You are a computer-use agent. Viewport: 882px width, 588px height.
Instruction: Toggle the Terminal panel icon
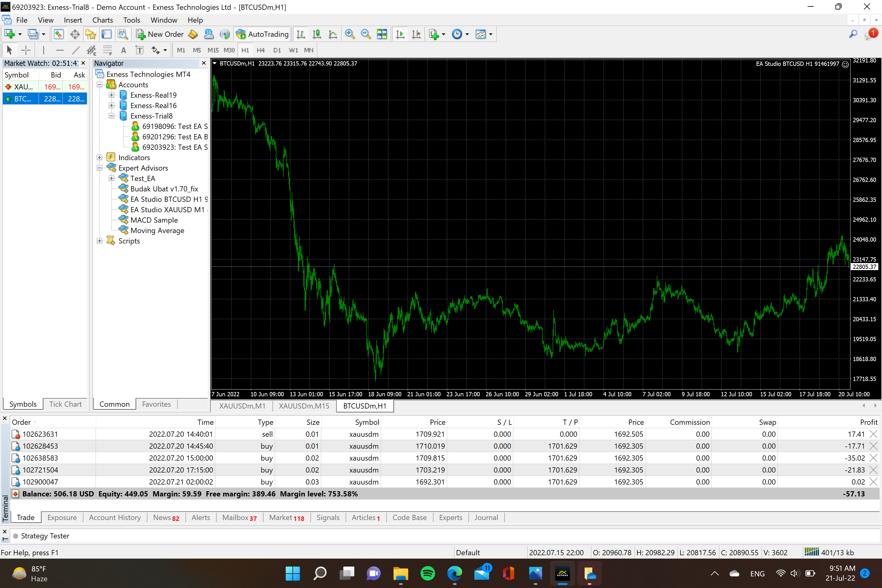107,34
